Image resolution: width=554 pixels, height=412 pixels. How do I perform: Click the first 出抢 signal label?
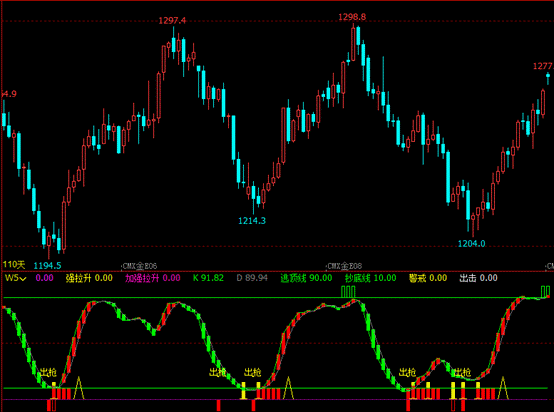coord(48,372)
